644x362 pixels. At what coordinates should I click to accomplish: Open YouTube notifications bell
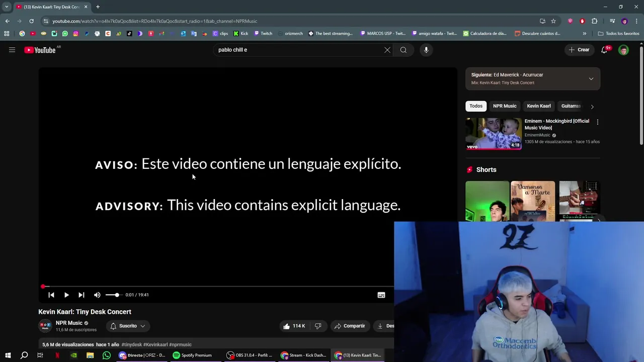tap(605, 50)
